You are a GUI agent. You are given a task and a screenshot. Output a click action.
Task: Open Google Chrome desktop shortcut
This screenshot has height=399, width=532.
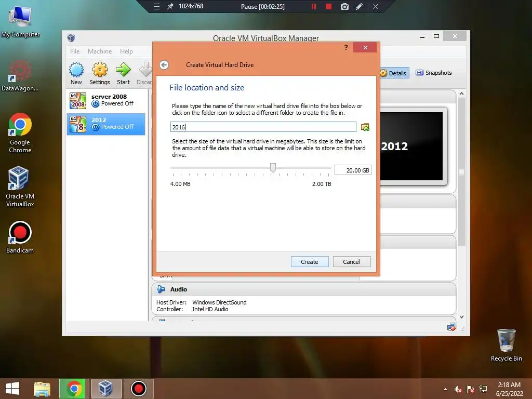coord(20,132)
